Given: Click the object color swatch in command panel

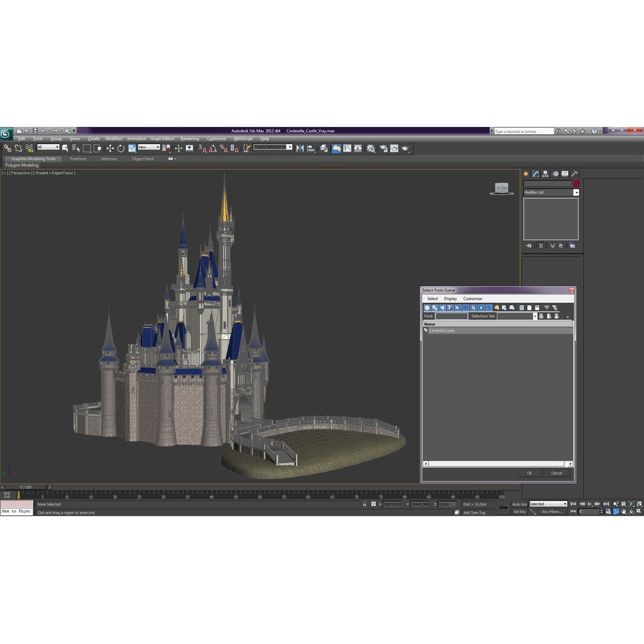Looking at the screenshot, I should (x=576, y=184).
